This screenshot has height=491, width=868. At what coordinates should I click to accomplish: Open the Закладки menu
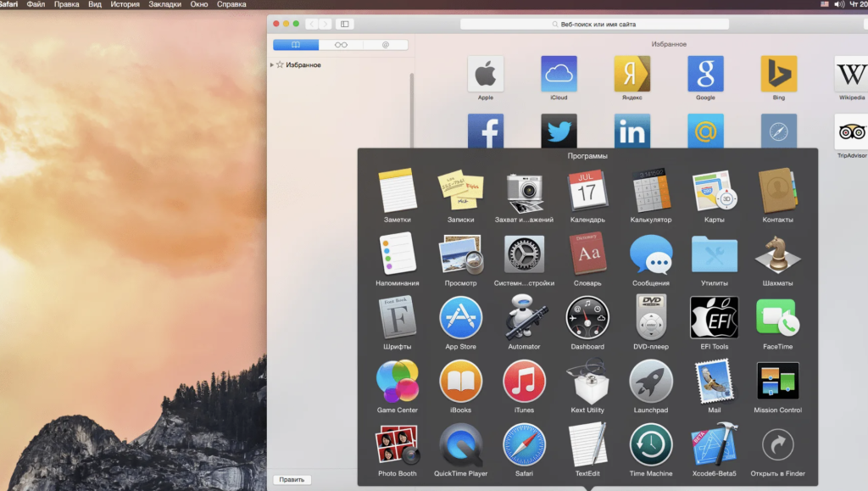click(165, 4)
